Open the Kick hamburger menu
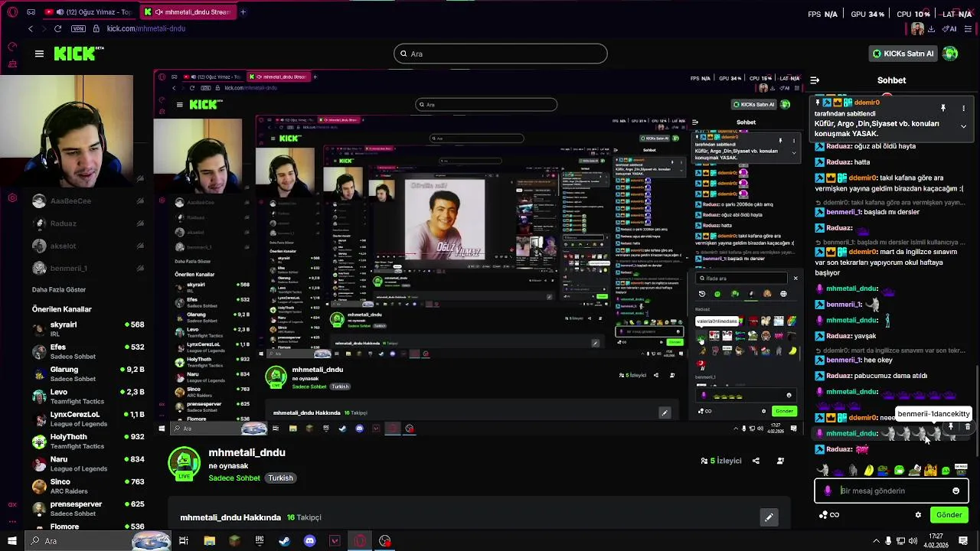The image size is (980, 551). coord(39,54)
